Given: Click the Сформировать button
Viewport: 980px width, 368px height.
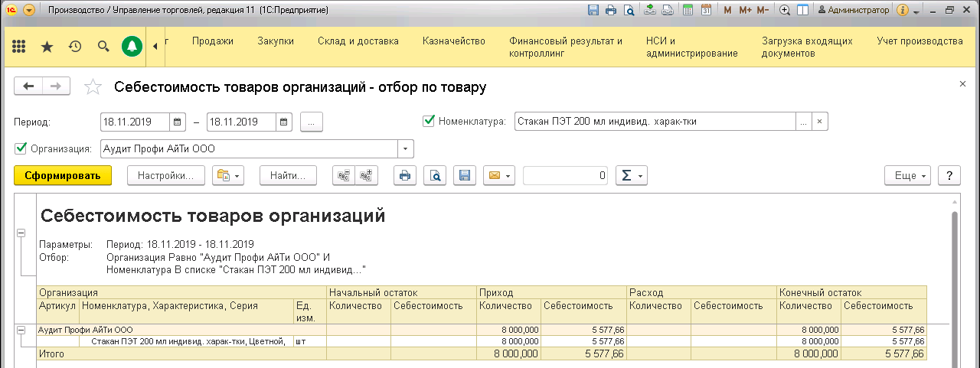Looking at the screenshot, I should tap(63, 176).
